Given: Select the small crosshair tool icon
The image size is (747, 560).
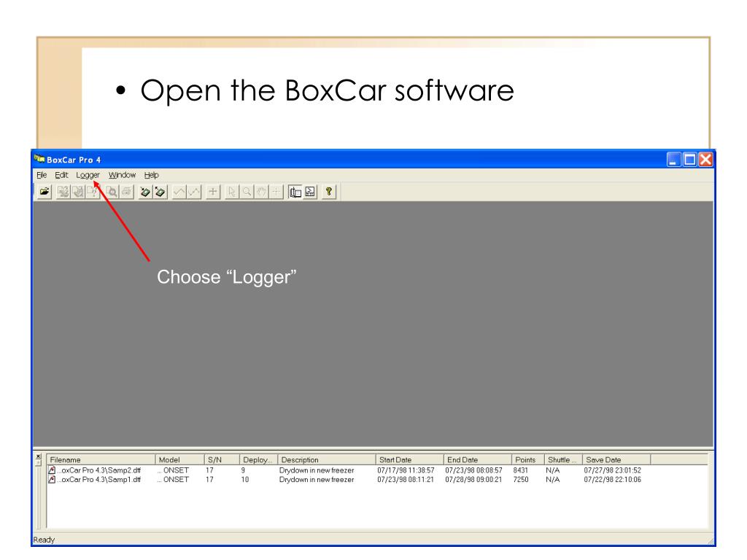Looking at the screenshot, I should point(276,192).
